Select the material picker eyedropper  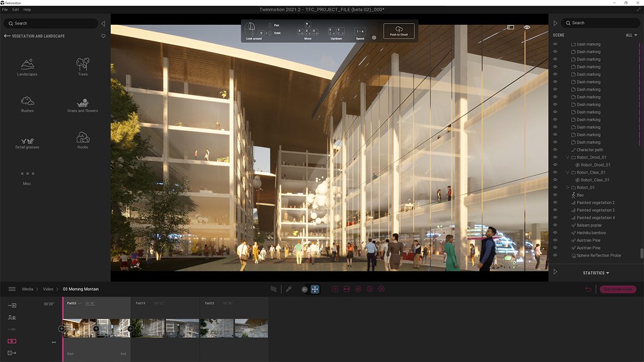pos(288,289)
